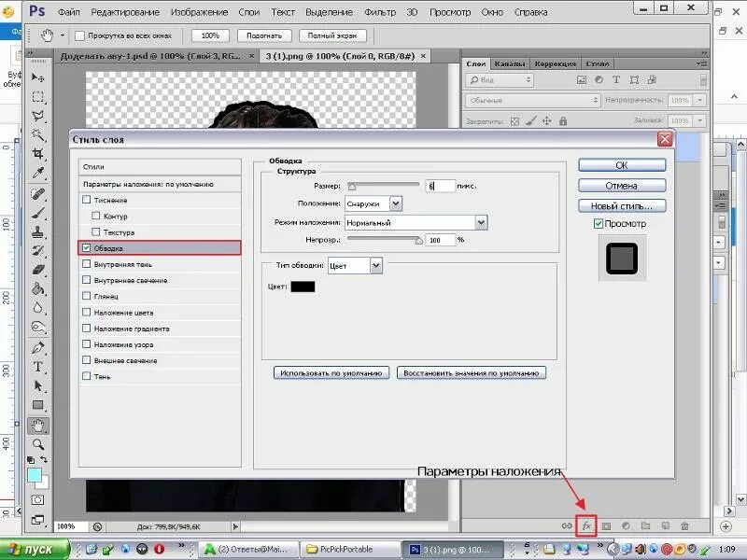Select the Clone Stamp tool

click(37, 231)
